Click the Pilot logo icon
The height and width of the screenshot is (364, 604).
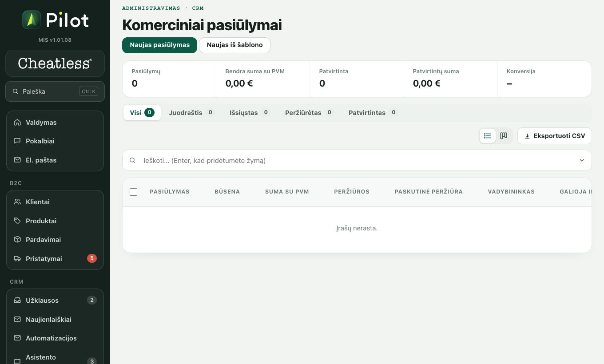[32, 20]
